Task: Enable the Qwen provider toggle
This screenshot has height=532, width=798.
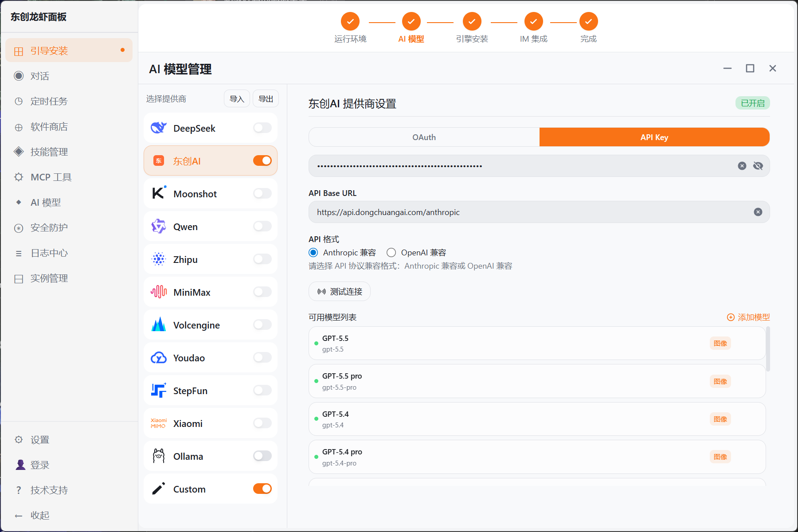Action: 262,226
